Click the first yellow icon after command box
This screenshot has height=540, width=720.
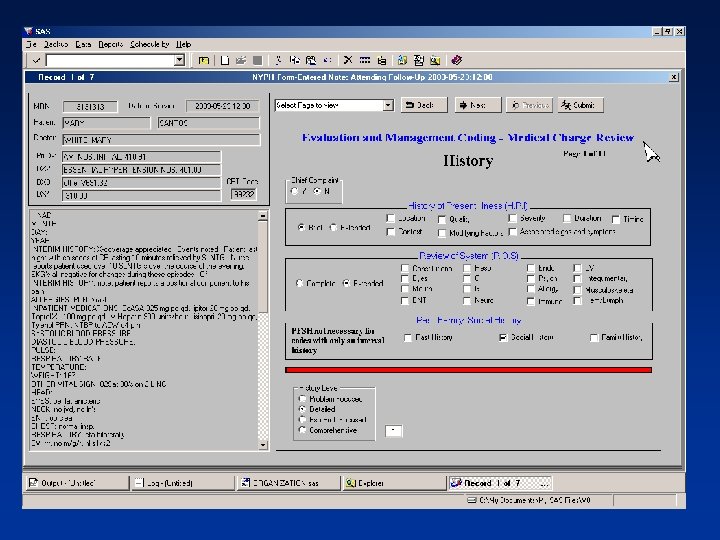click(203, 60)
